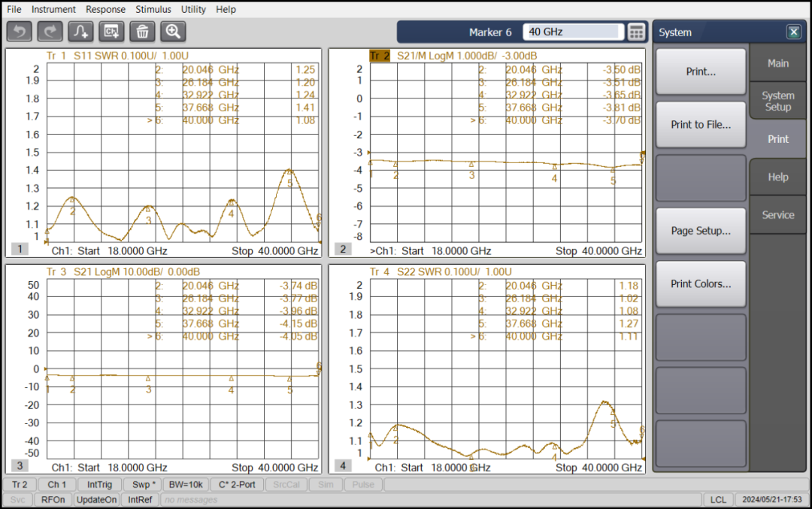Click the Pulse status indicator
812x509 pixels.
(x=363, y=485)
